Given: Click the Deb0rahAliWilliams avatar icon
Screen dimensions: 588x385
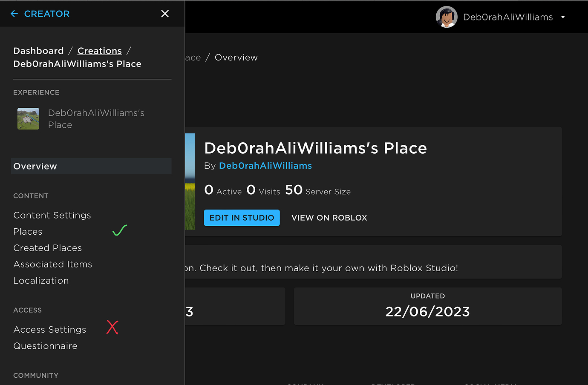Looking at the screenshot, I should click(x=446, y=17).
